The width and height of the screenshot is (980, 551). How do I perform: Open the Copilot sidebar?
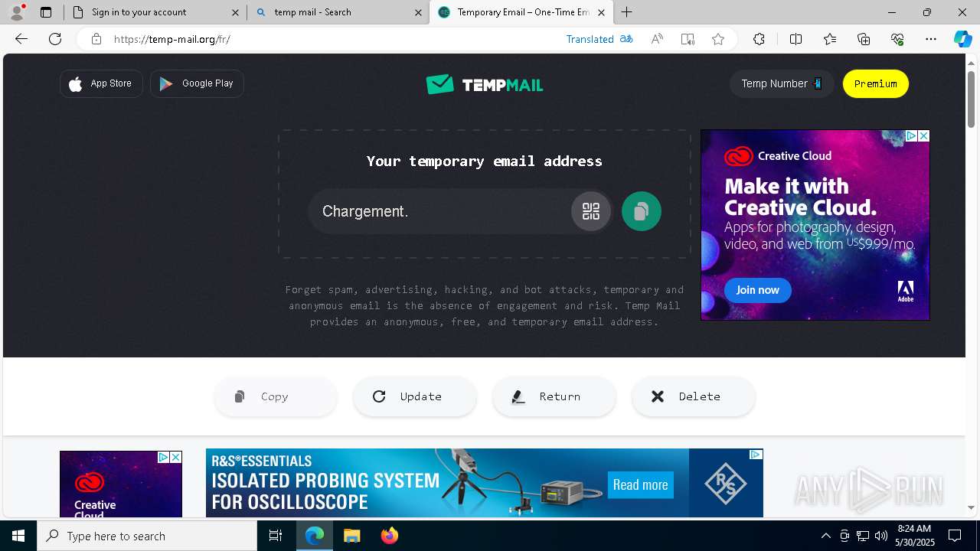coord(962,39)
